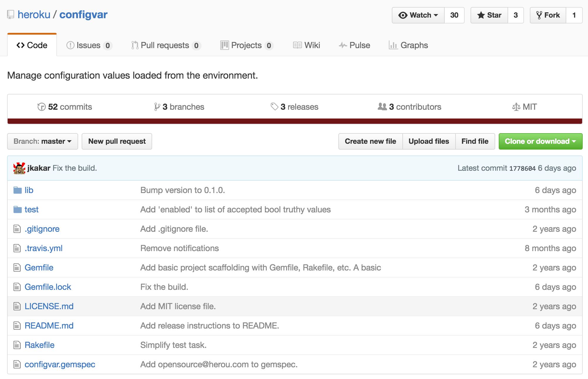
Task: Open latest commit hash 1778604
Action: pyautogui.click(x=523, y=168)
